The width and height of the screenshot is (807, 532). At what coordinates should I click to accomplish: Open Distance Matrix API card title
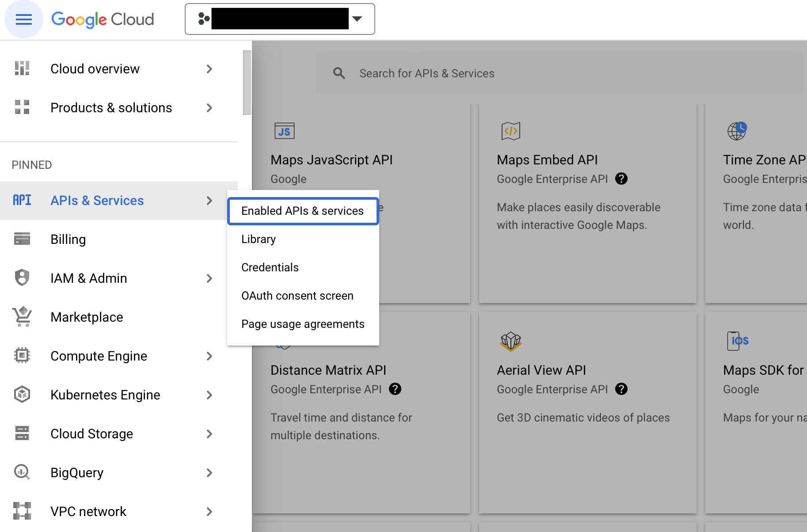(x=328, y=370)
